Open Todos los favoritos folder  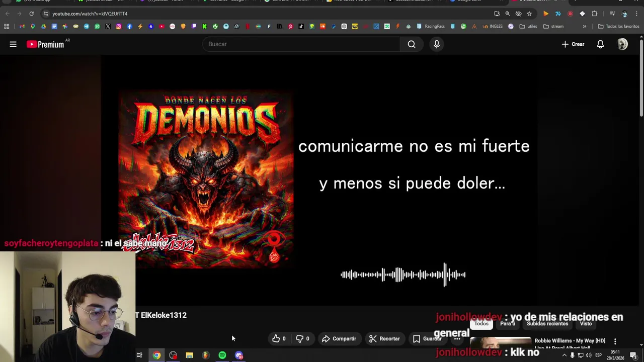coord(618,26)
